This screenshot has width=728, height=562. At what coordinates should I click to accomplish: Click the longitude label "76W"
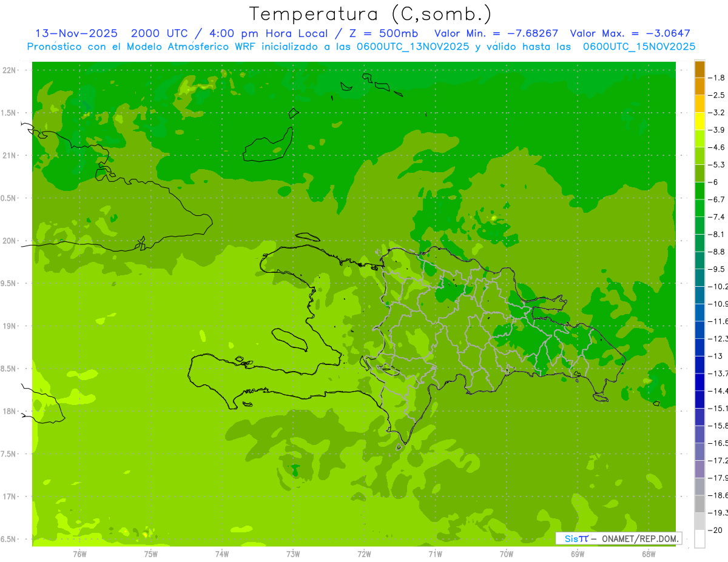coord(79,553)
